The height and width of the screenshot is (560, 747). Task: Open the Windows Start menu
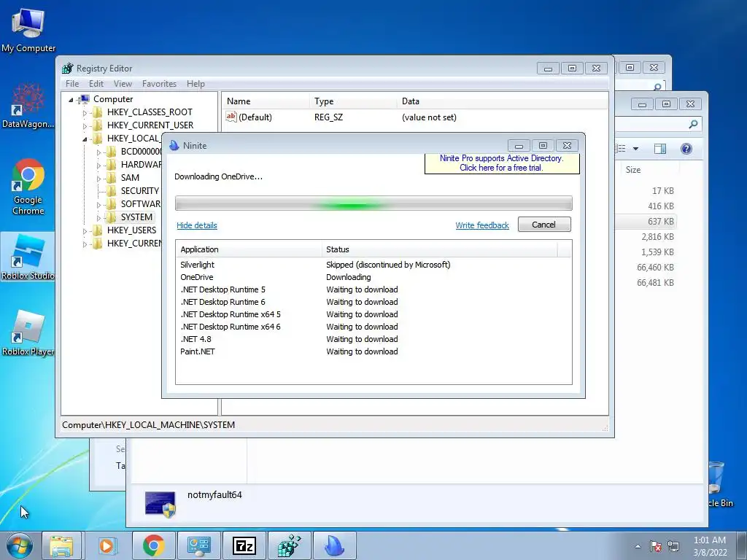click(x=19, y=545)
